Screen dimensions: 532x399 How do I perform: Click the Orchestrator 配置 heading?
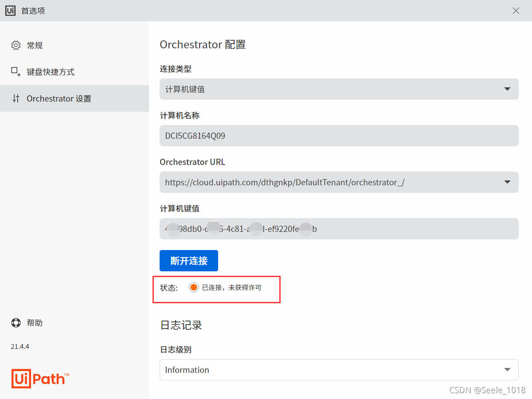pyautogui.click(x=203, y=44)
